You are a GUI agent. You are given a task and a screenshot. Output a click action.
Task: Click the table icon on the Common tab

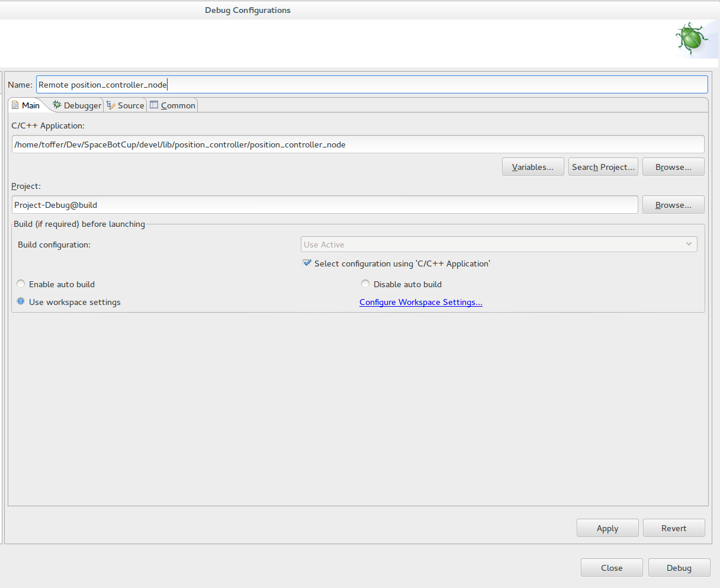click(154, 105)
